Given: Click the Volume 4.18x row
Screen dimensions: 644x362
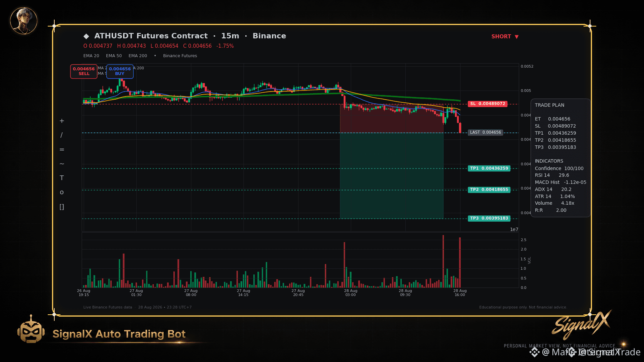Looking at the screenshot, I should point(555,203).
